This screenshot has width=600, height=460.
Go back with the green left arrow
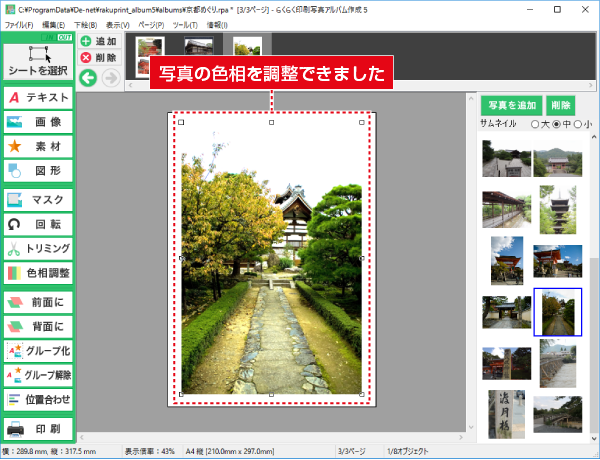coord(88,78)
